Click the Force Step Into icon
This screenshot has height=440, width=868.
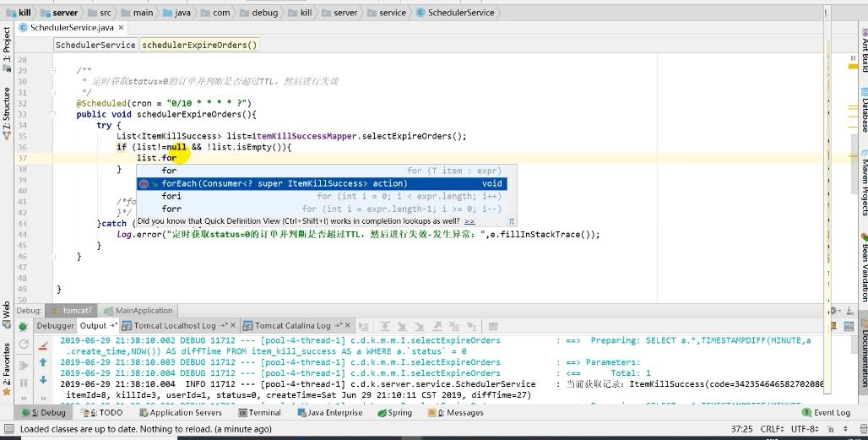[x=420, y=327]
